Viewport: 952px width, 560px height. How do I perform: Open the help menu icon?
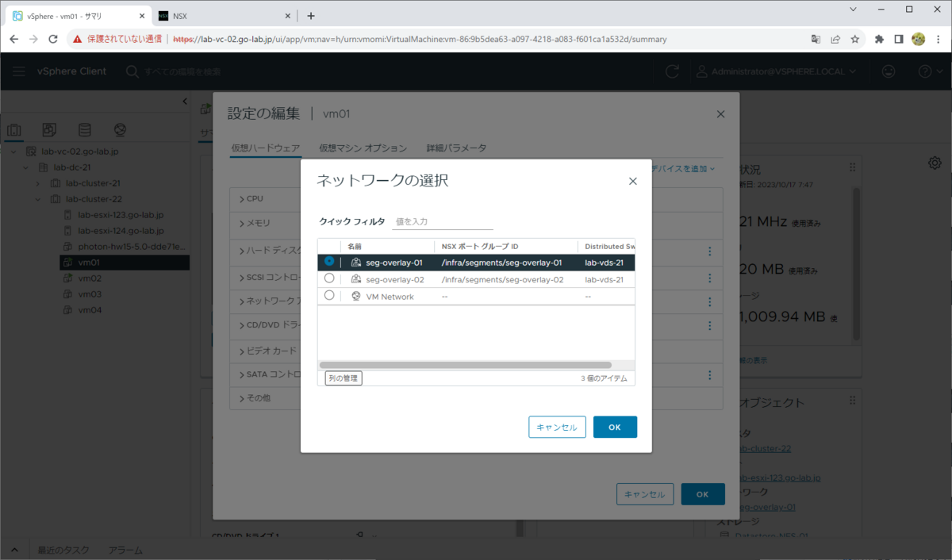[929, 71]
